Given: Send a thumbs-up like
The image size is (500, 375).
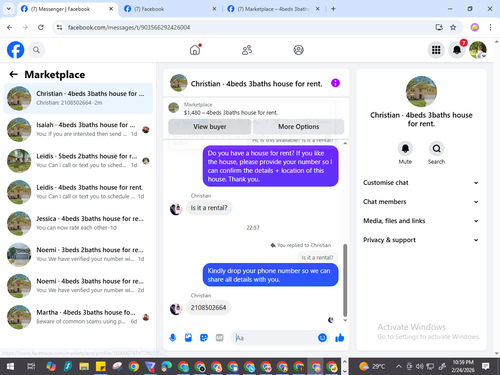Looking at the screenshot, I should pos(340,338).
